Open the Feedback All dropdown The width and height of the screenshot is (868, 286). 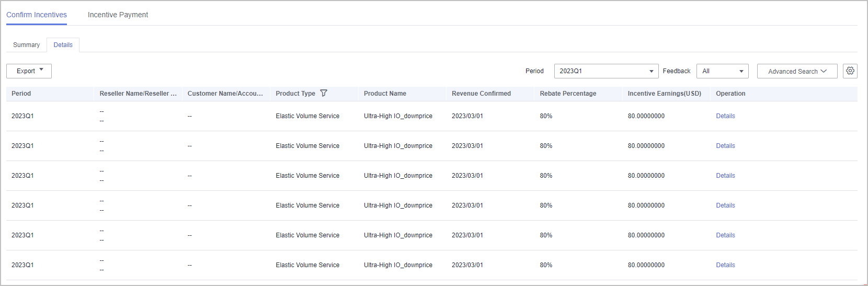[723, 71]
